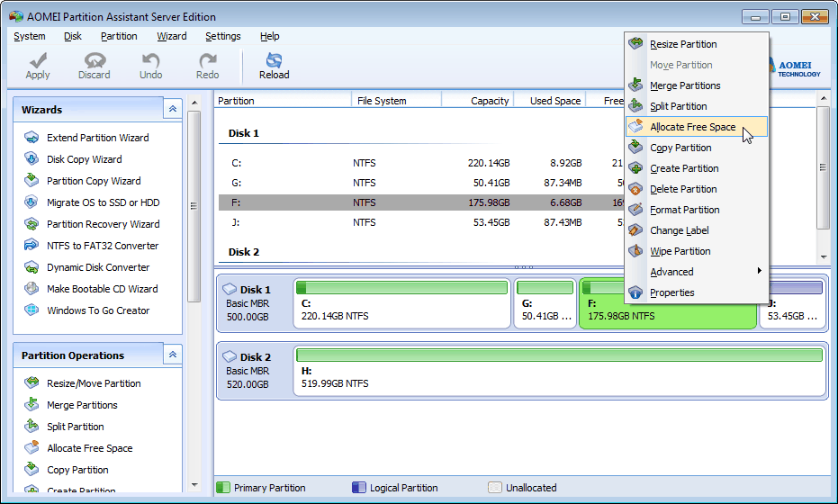Open Partition Recovery Wizard icon
Viewport: 838px width, 504px height.
(32, 223)
